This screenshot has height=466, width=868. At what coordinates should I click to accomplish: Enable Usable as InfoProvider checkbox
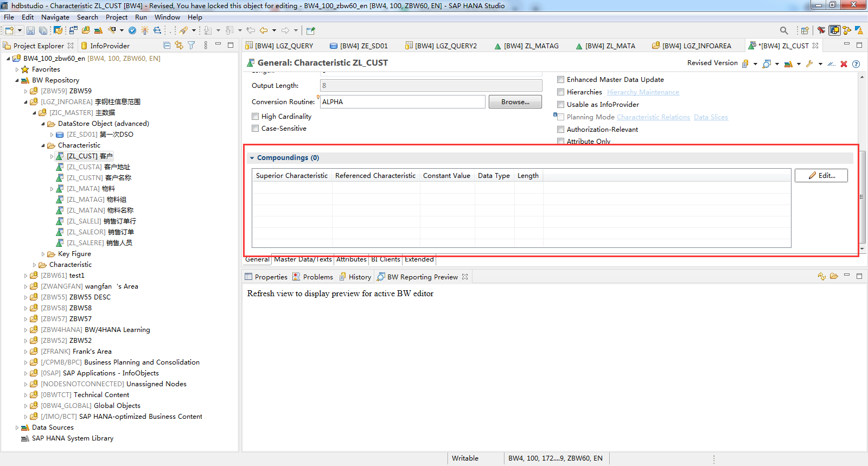560,105
